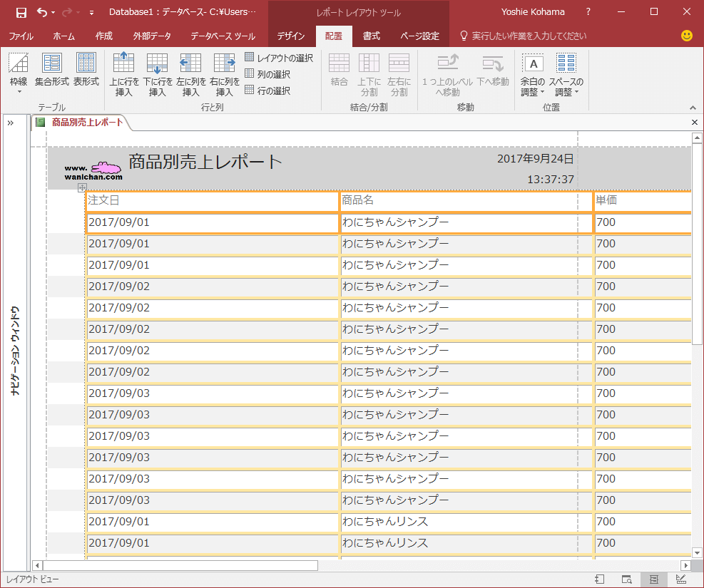The height and width of the screenshot is (588, 704).
Task: Switch to the データベース ツール tab
Action: coord(223,36)
